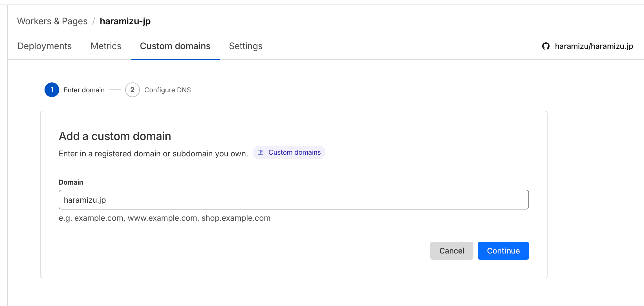644x306 pixels.
Task: Click the Enter domain step label
Action: pyautogui.click(x=84, y=90)
